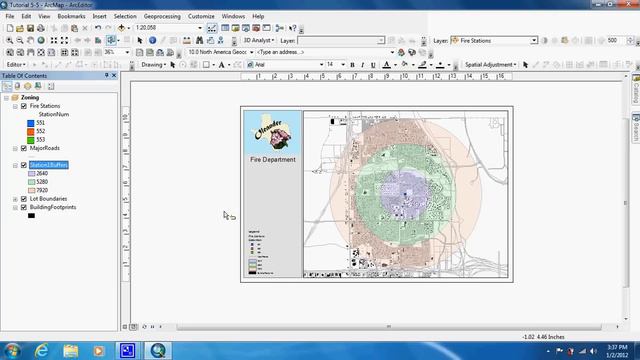The image size is (640, 360).
Task: Apply Underline text formatting
Action: click(x=373, y=65)
